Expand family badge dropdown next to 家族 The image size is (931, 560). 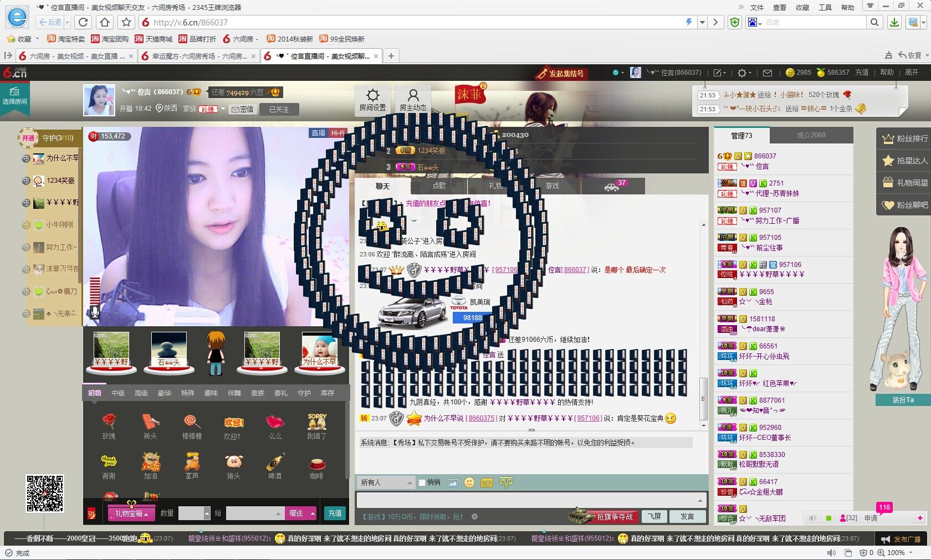click(x=223, y=109)
